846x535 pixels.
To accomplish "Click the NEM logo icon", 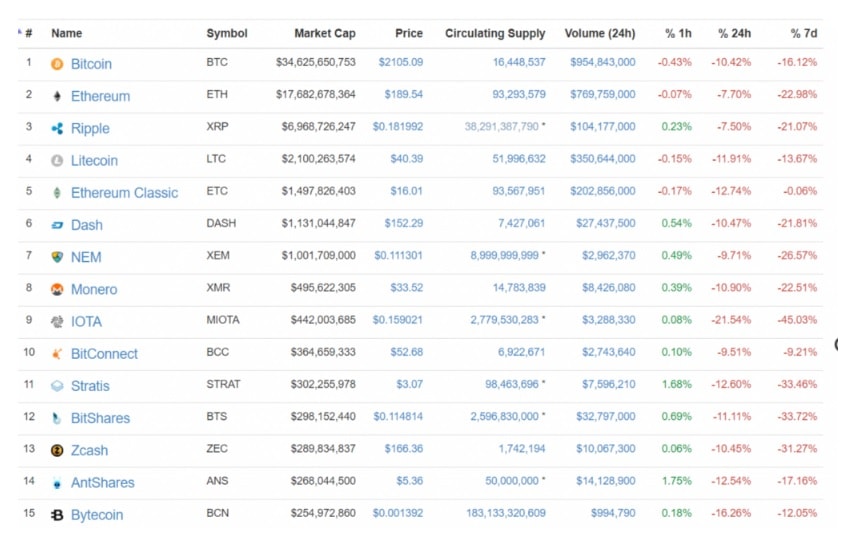I will coord(57,257).
